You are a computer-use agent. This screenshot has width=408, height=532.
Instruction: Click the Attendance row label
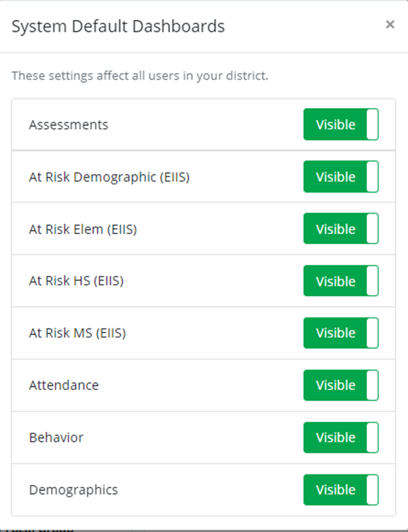click(64, 385)
